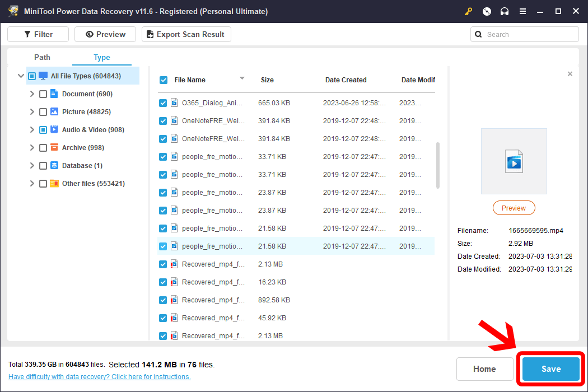
Task: Open the data recovery instructions link
Action: coord(99,377)
